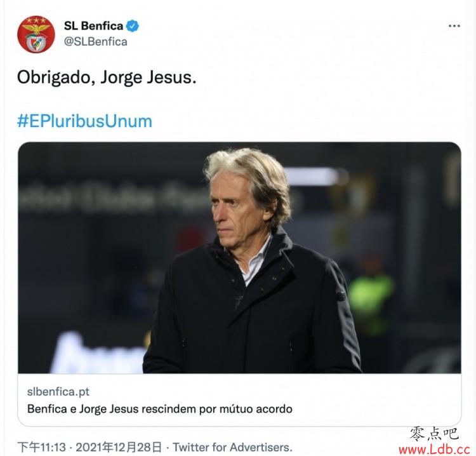Click the Jorge Jesus article photo

click(239, 258)
